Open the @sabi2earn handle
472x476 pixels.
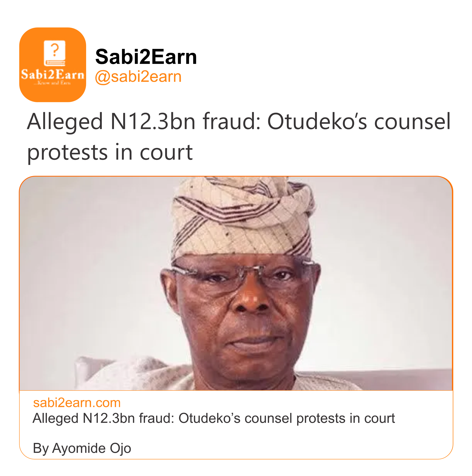tap(138, 77)
